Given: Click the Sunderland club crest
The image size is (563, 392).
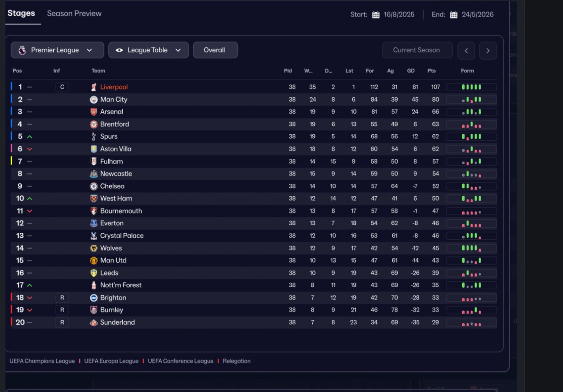Looking at the screenshot, I should pos(93,322).
